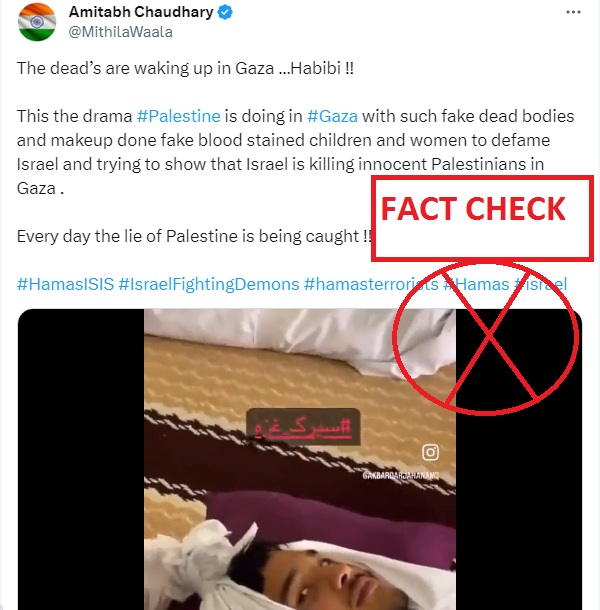The width and height of the screenshot is (600, 610).
Task: Open the @MithilaWaala handle link
Action: tap(121, 32)
